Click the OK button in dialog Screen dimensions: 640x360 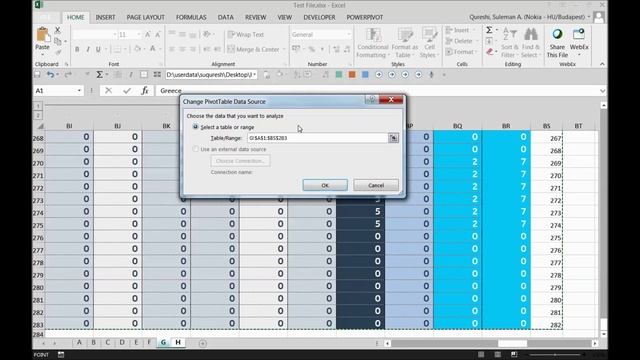pos(325,185)
